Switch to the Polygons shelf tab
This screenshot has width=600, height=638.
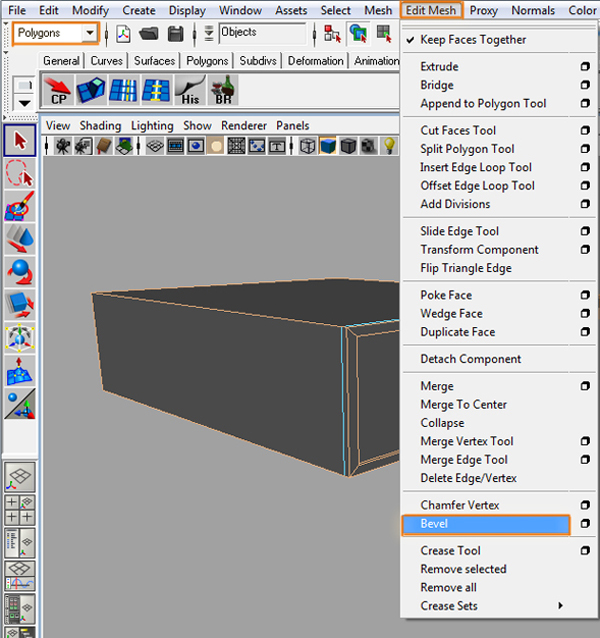(x=207, y=61)
